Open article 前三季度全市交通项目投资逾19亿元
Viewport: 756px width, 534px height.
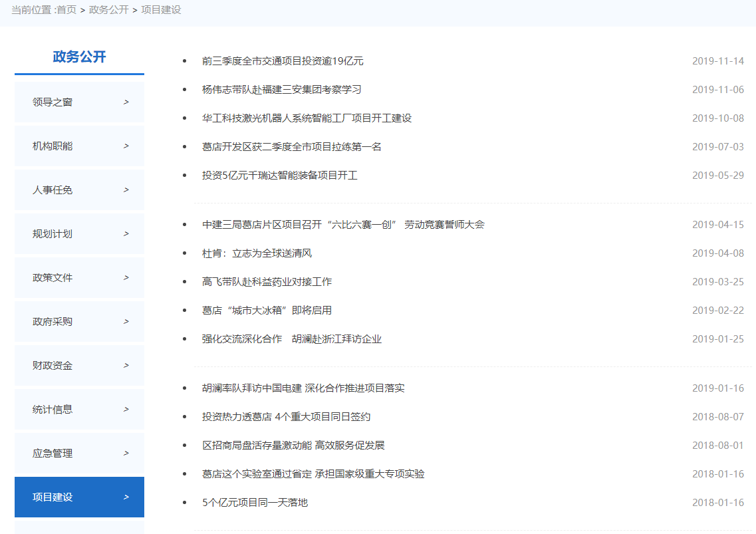coord(283,61)
